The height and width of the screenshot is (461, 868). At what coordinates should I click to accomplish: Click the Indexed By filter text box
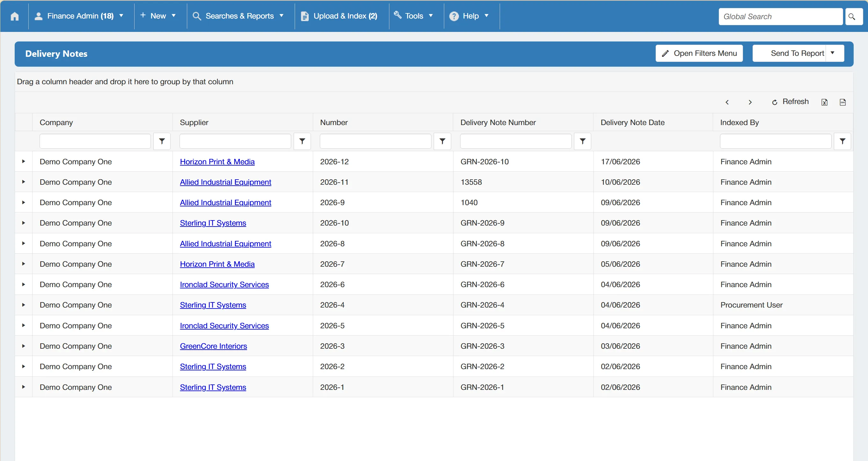tap(776, 141)
